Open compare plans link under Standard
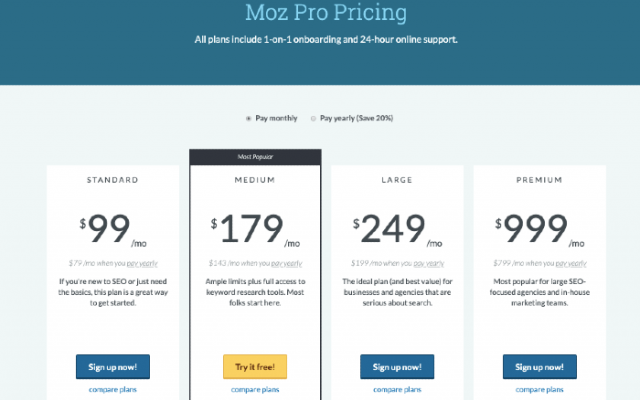This screenshot has height=400, width=640. pos(113,389)
